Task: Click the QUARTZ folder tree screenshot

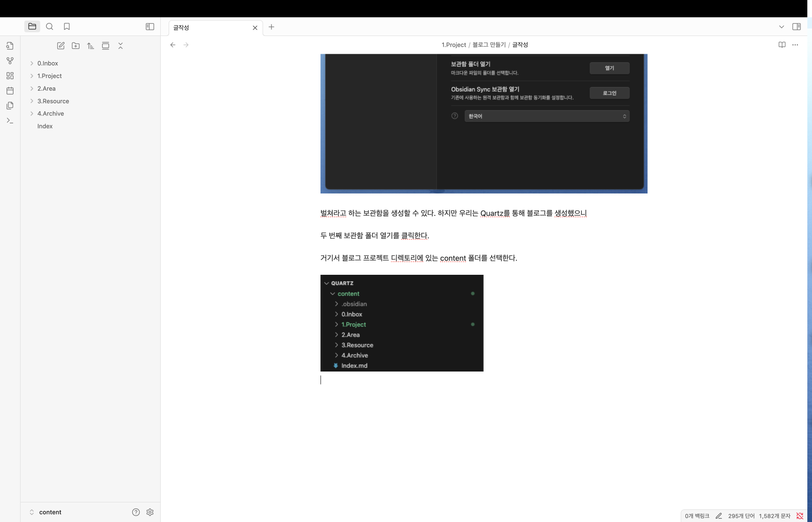Action: [402, 323]
